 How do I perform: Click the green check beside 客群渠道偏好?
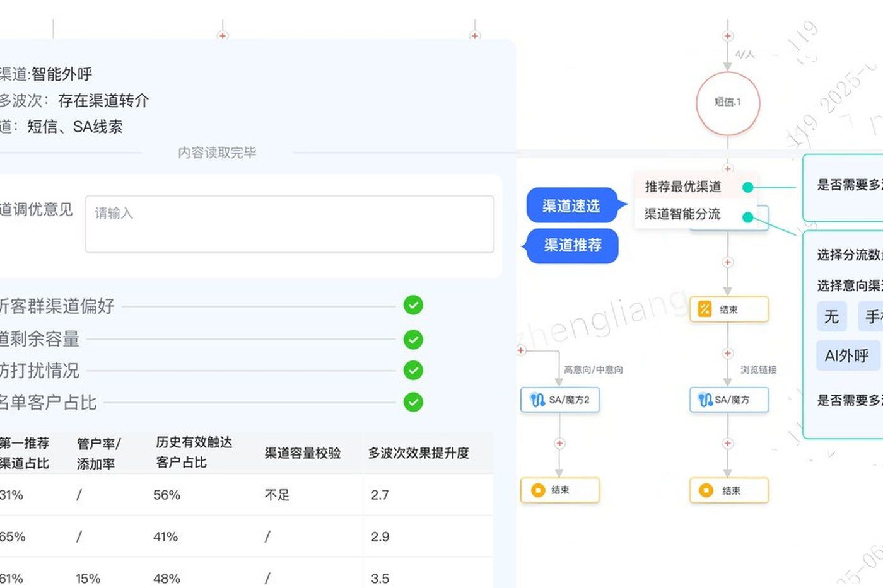[413, 306]
